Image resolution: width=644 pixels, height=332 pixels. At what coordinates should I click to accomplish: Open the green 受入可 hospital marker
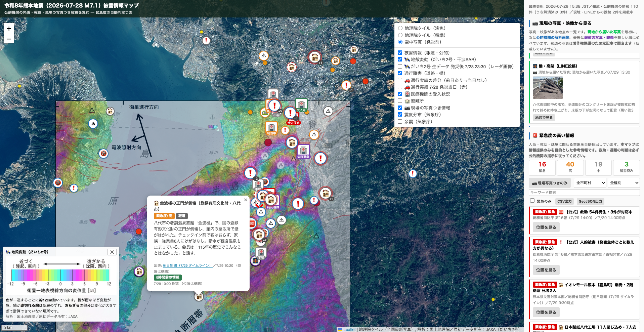click(x=301, y=105)
